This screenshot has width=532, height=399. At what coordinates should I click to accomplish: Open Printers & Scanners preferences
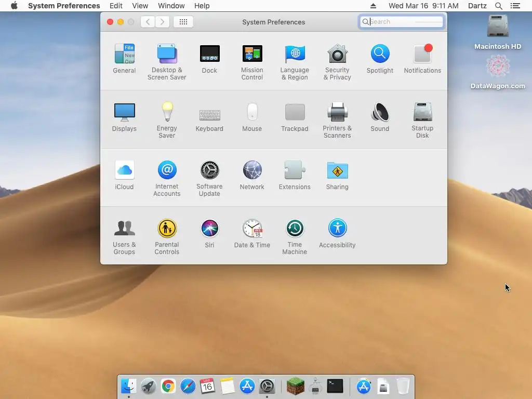(x=337, y=120)
